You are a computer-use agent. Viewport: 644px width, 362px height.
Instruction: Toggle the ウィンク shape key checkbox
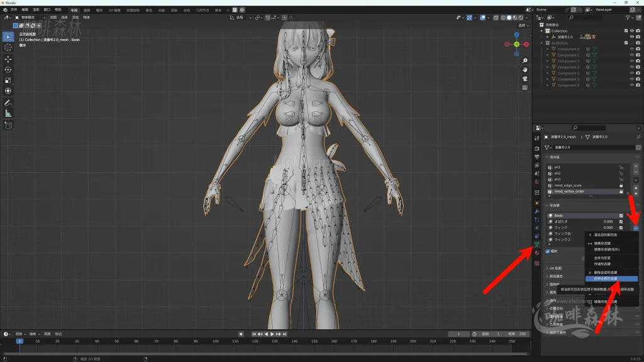coord(621,228)
